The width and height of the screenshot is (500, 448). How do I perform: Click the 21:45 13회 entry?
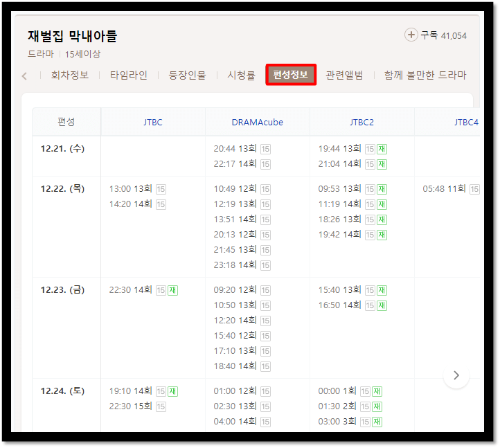(242, 250)
